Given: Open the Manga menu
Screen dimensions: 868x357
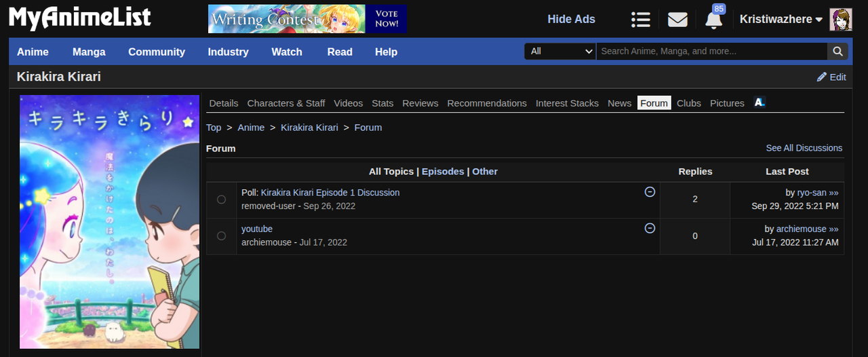Looking at the screenshot, I should (x=89, y=52).
